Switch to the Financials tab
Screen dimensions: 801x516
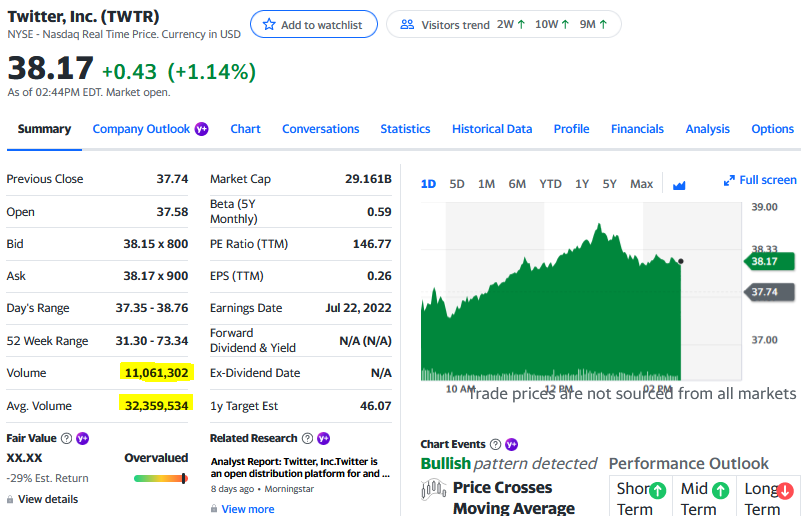coord(637,129)
